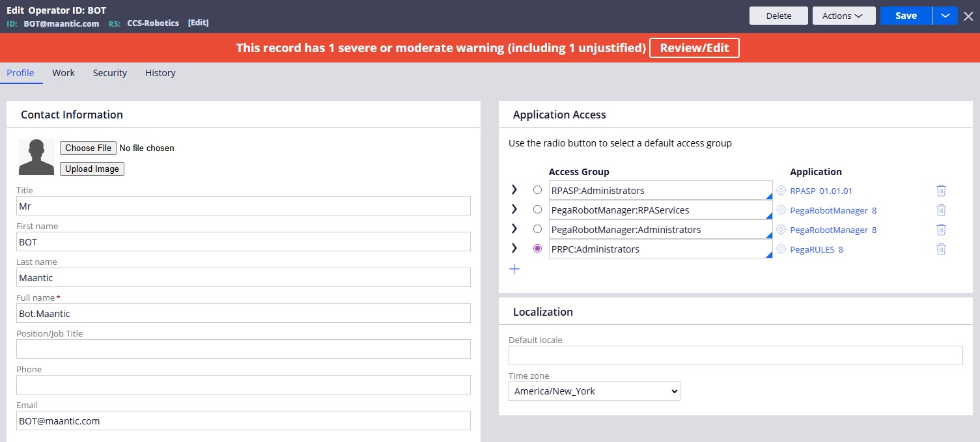The height and width of the screenshot is (442, 980).
Task: Choose PegaRobotManager:Administrators radio button
Action: tap(537, 229)
